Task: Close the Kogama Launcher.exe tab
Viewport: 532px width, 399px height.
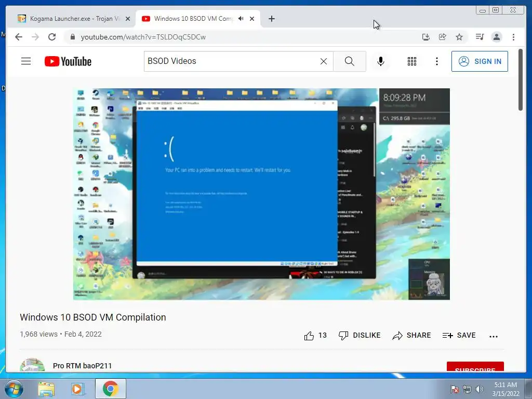Action: (128, 19)
